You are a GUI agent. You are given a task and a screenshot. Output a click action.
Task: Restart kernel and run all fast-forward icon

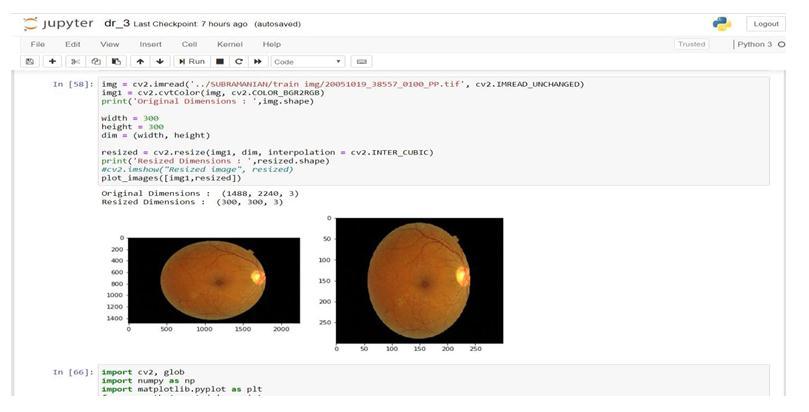click(x=257, y=61)
